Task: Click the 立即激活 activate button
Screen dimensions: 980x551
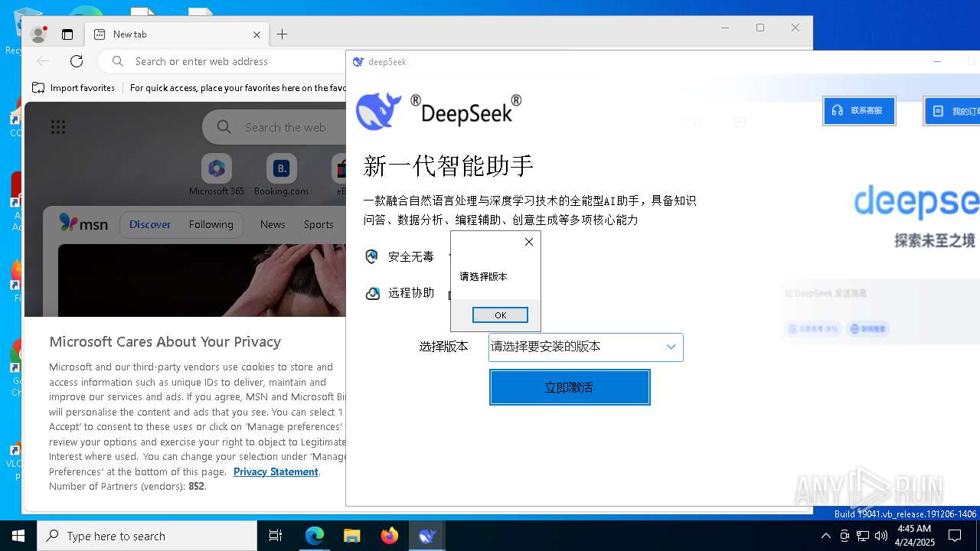Action: pos(570,387)
